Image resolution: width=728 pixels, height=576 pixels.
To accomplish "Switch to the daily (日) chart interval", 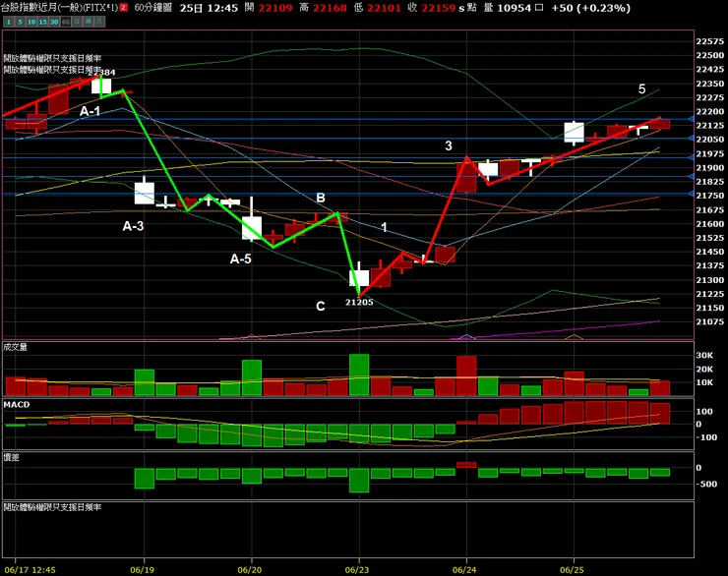I will [x=77, y=22].
